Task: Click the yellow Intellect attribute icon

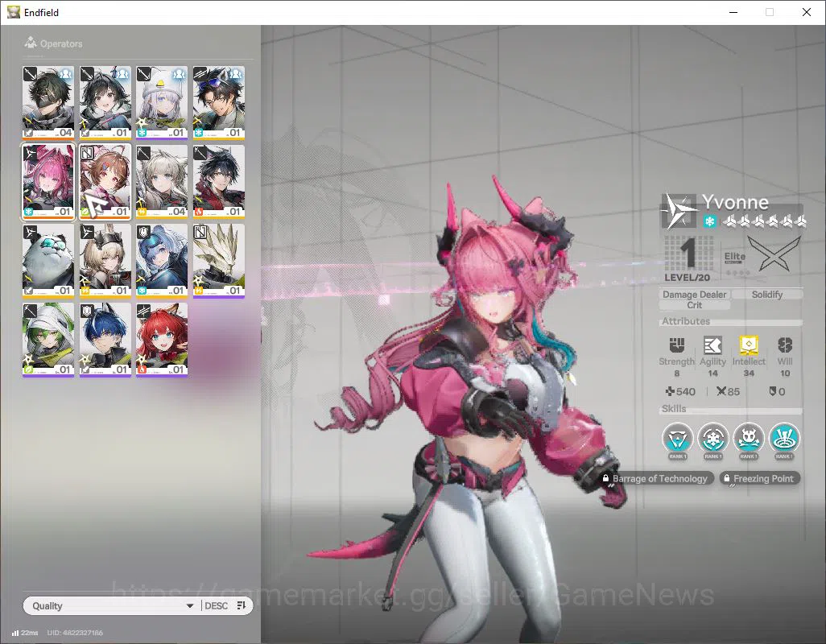Action: (x=749, y=345)
